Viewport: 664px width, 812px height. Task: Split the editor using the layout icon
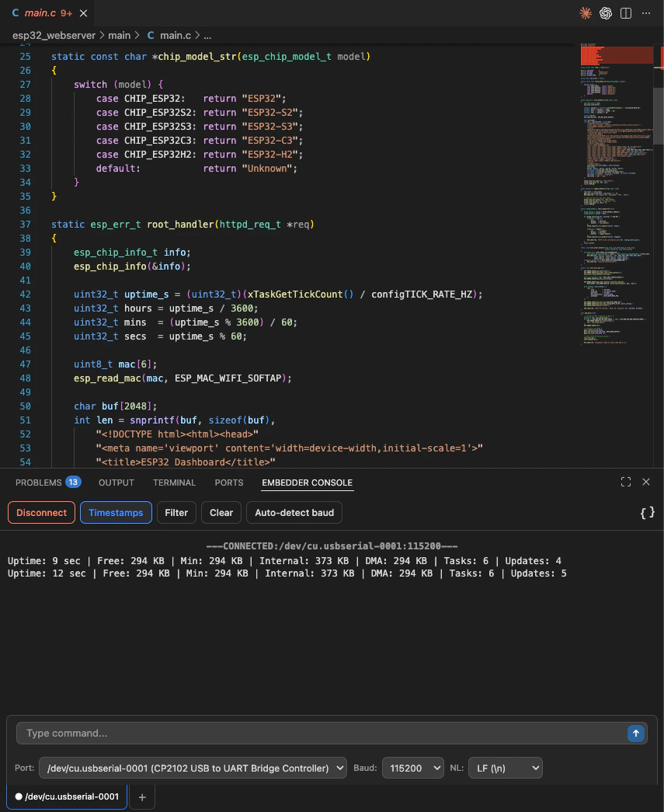(625, 13)
